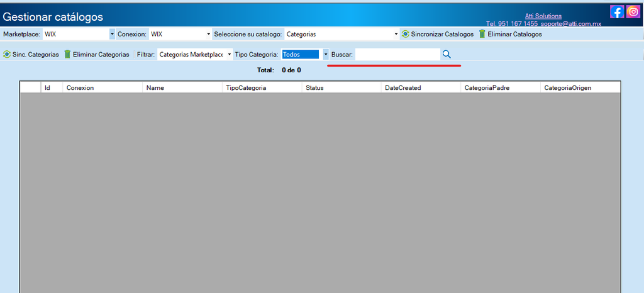The height and width of the screenshot is (293, 644).
Task: Select the Todos text in Tipo Categoria
Action: [x=300, y=54]
